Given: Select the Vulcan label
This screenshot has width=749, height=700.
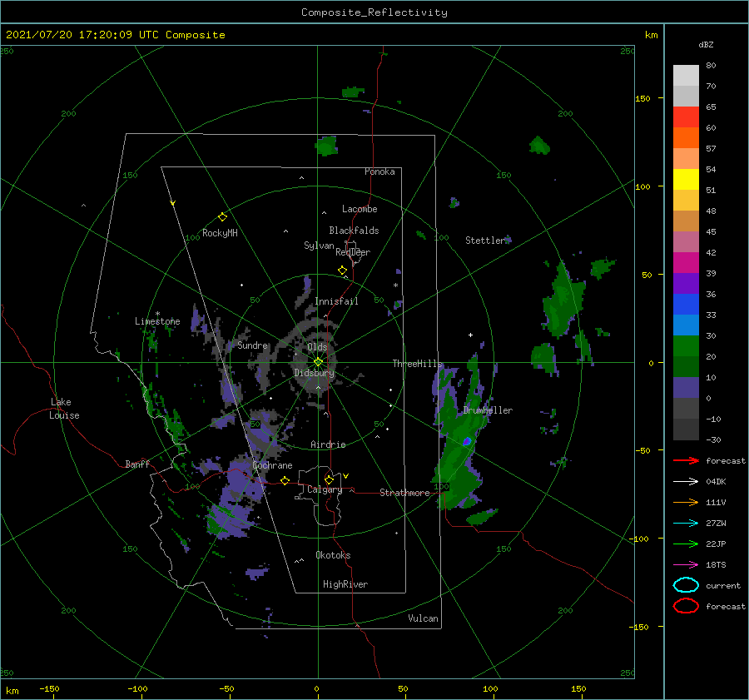Looking at the screenshot, I should coord(424,618).
